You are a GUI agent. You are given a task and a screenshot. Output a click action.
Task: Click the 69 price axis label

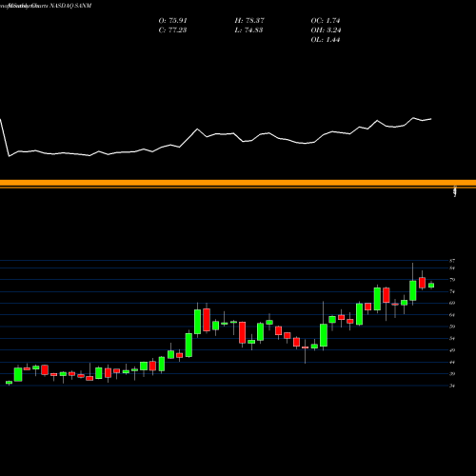[452, 303]
